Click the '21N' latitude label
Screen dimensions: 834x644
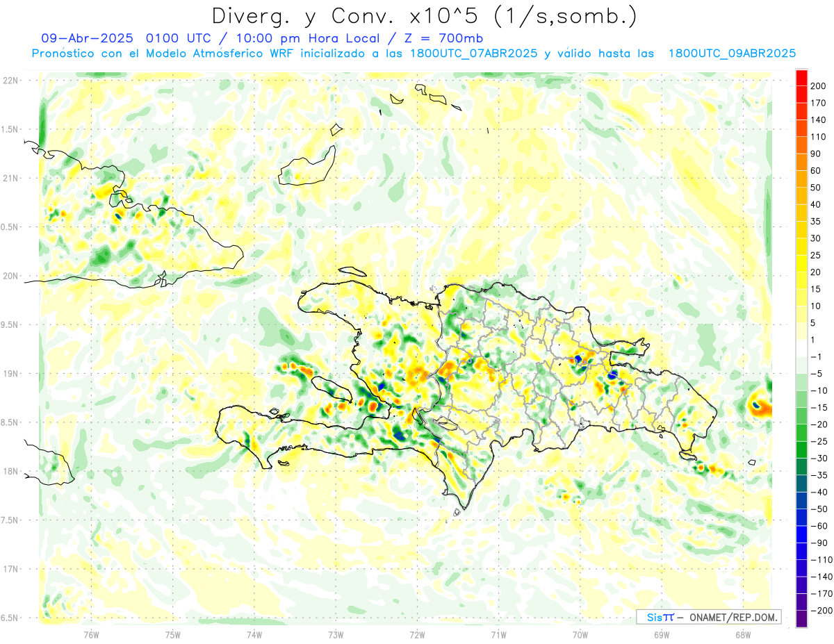10,178
